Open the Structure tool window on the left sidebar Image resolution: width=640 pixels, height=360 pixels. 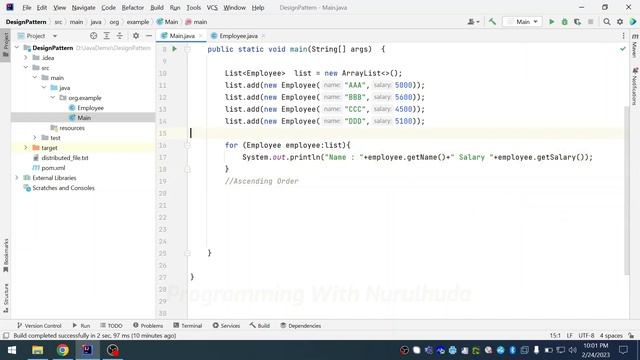[6, 298]
